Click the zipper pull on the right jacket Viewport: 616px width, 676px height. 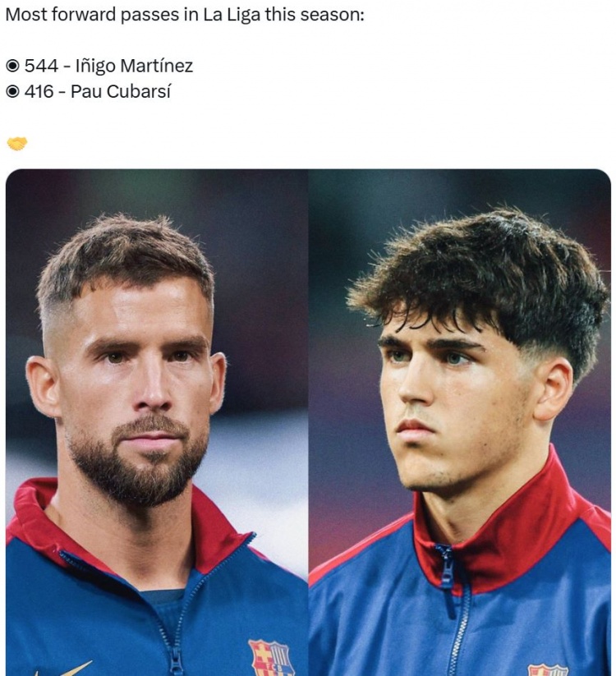447,565
